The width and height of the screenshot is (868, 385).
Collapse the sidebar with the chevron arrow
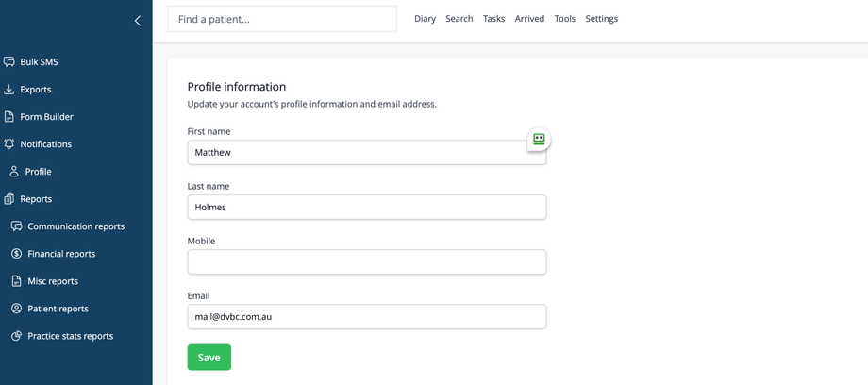(x=138, y=20)
